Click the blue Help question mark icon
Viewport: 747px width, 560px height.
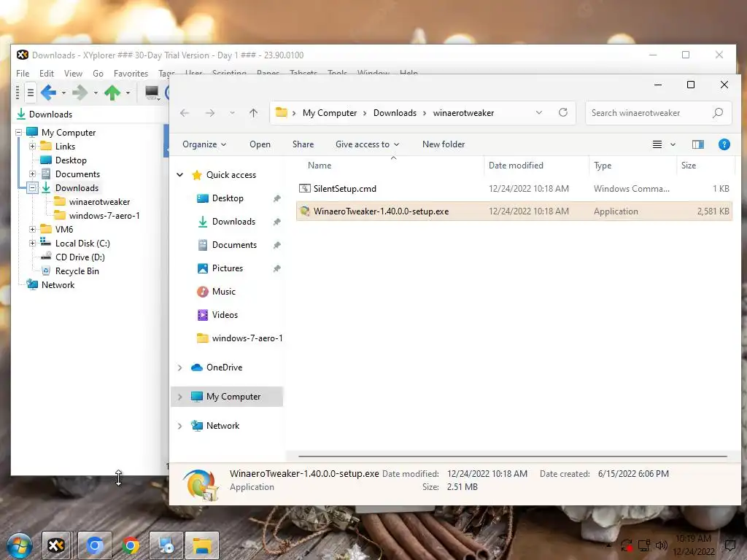point(724,144)
